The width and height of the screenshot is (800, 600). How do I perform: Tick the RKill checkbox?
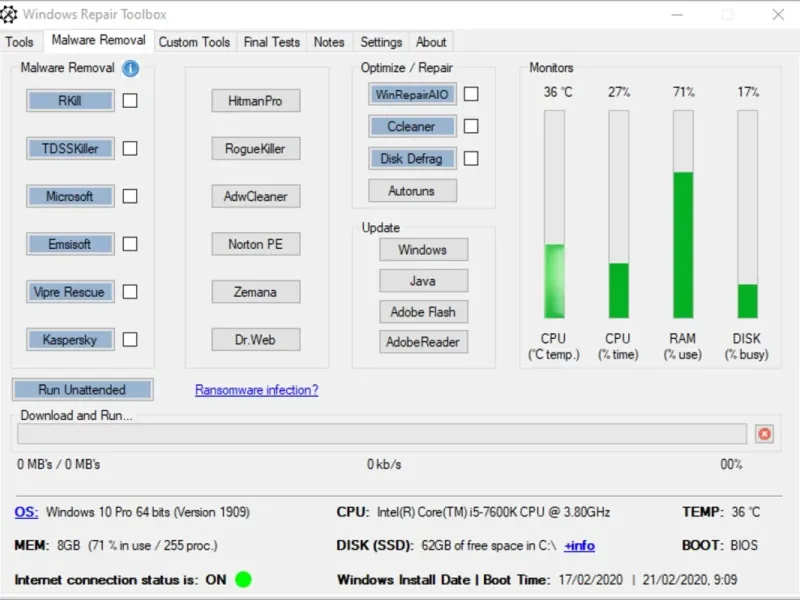(130, 101)
